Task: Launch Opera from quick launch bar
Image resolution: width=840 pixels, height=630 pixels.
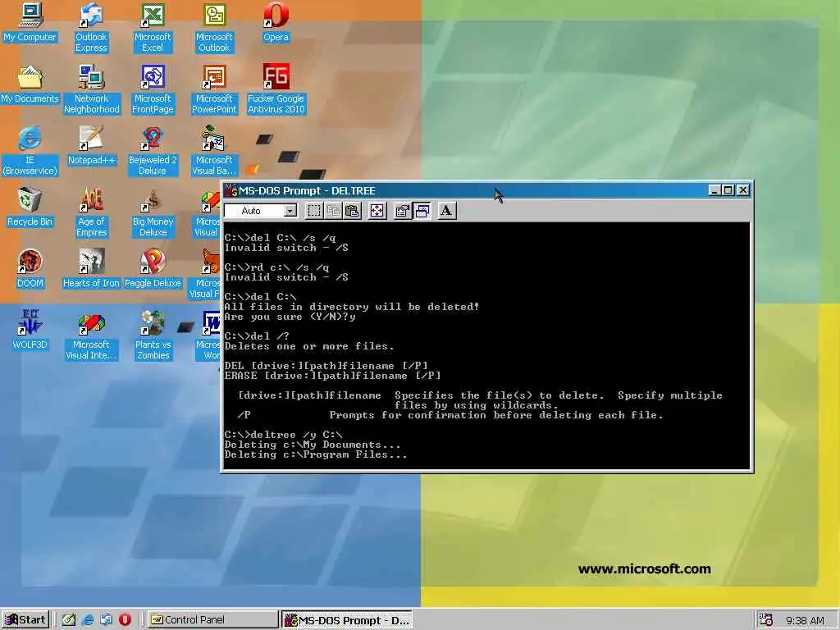Action: 125,620
